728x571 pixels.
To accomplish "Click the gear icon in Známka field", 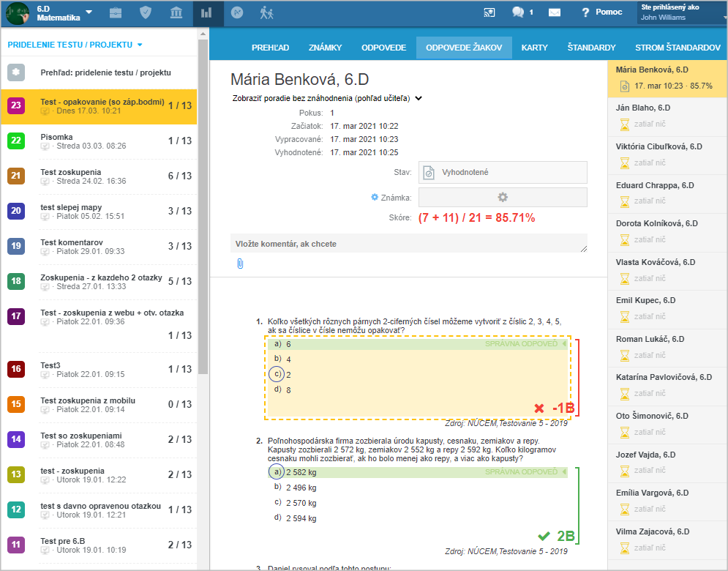I will [x=503, y=197].
